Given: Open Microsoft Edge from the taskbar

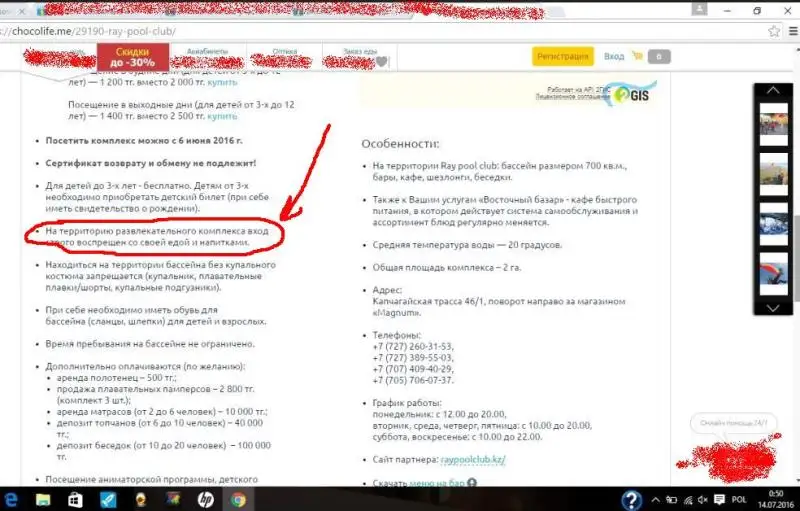Looking at the screenshot, I should (10, 499).
